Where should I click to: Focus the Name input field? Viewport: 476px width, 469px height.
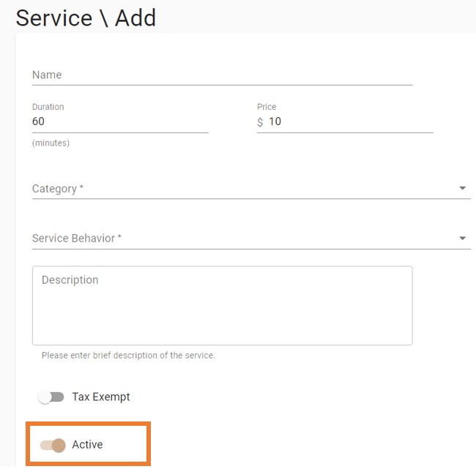coord(222,75)
